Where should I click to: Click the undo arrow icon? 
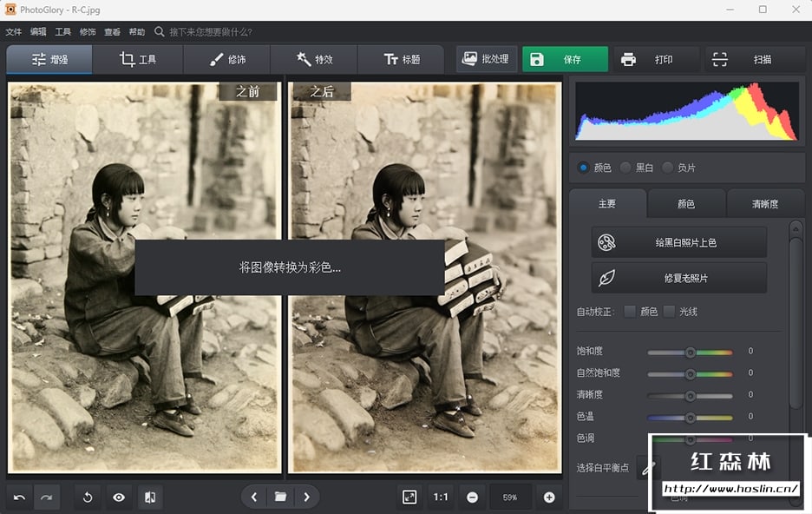pyautogui.click(x=20, y=498)
